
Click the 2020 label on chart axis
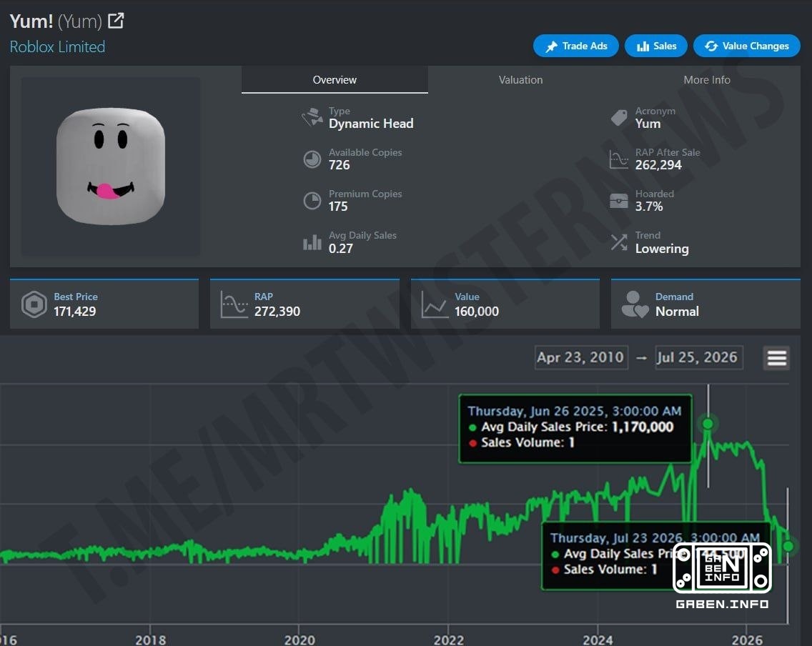(299, 640)
